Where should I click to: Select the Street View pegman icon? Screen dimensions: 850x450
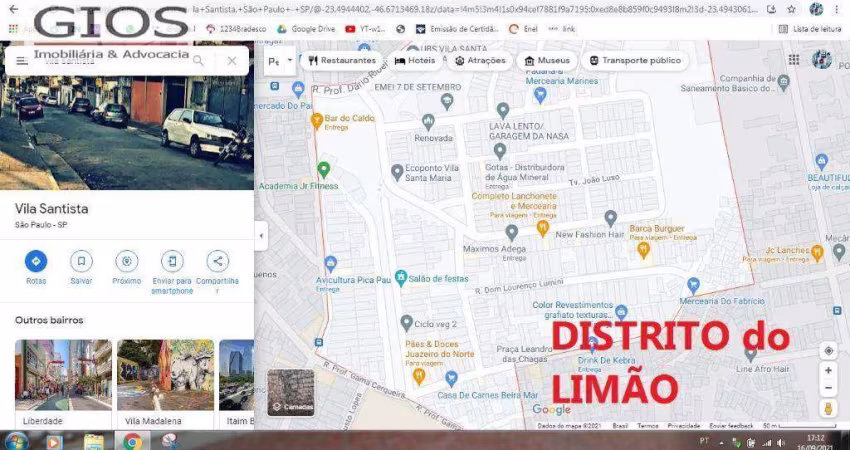pyautogui.click(x=828, y=409)
